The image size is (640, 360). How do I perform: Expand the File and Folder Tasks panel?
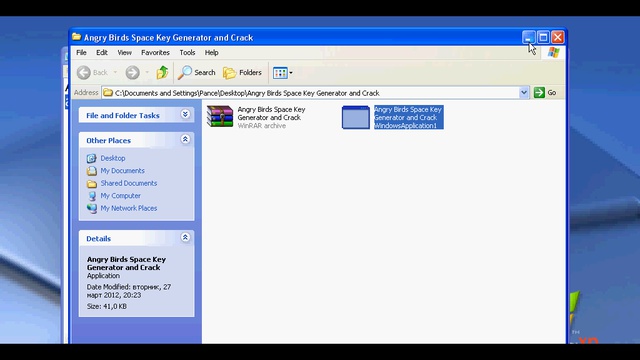[185, 114]
